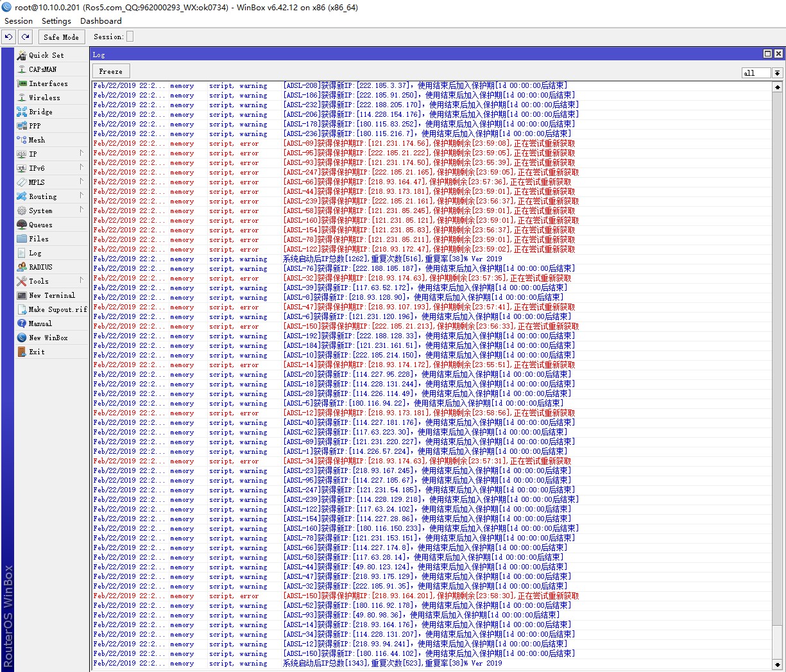Screen dimensions: 786x672
Task: Expand the Tools submenu arrow
Action: tap(81, 280)
